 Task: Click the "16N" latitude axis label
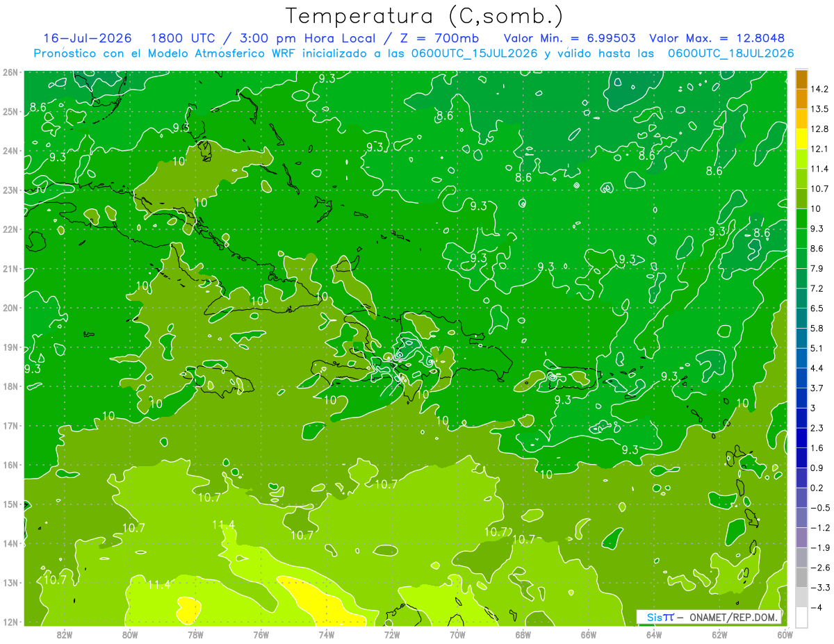(x=10, y=465)
